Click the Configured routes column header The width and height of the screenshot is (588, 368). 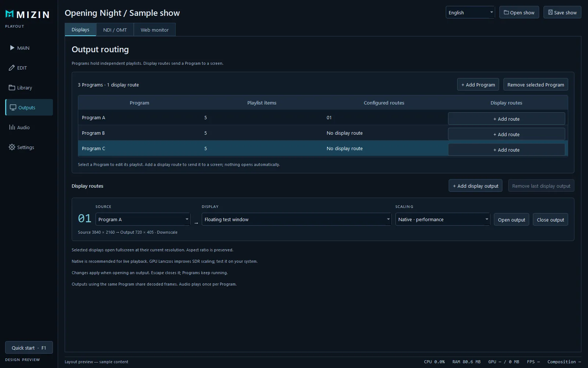click(x=384, y=103)
